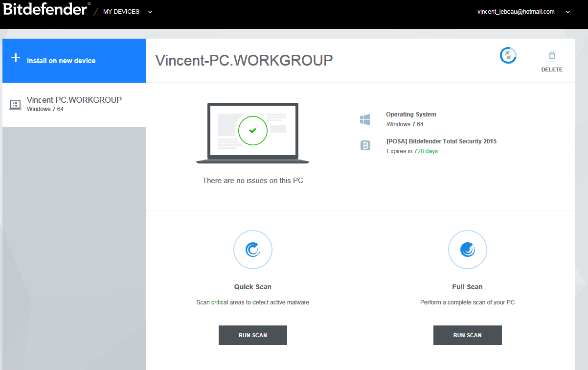Click the 'Operating System' label
Screen dimensions: 588x370
(x=411, y=115)
